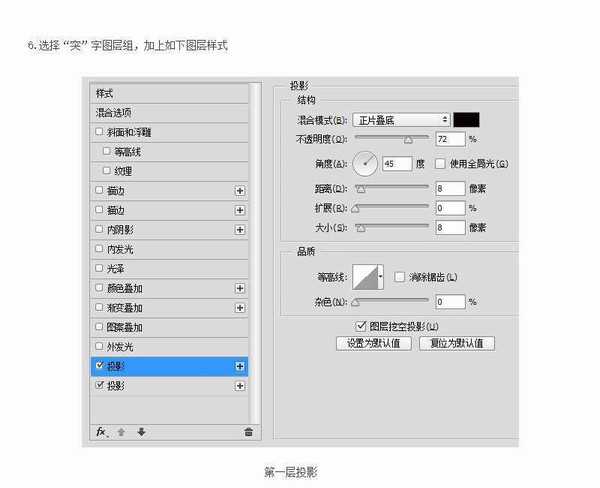
Task: Uncheck the unselected 投影 effect checkbox
Action: (x=99, y=385)
